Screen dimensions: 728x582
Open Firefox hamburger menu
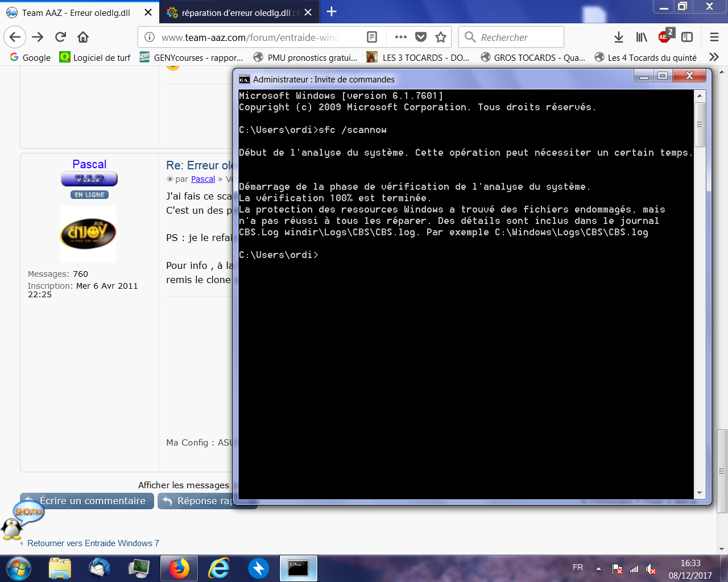click(714, 37)
